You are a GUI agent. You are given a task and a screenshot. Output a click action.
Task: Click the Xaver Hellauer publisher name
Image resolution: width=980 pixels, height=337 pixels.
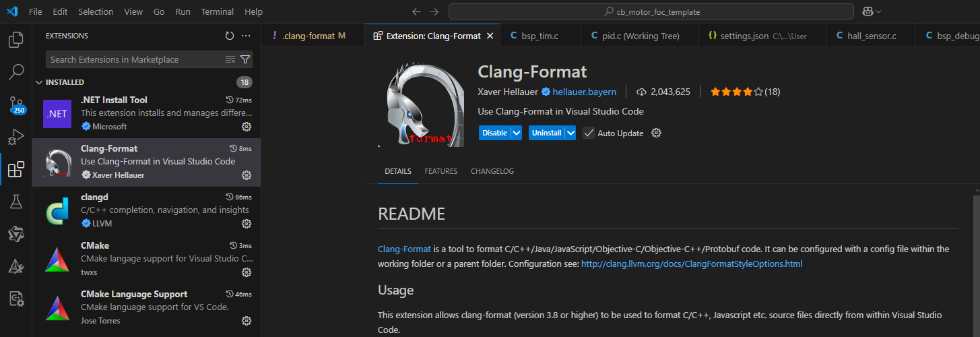[x=509, y=92]
